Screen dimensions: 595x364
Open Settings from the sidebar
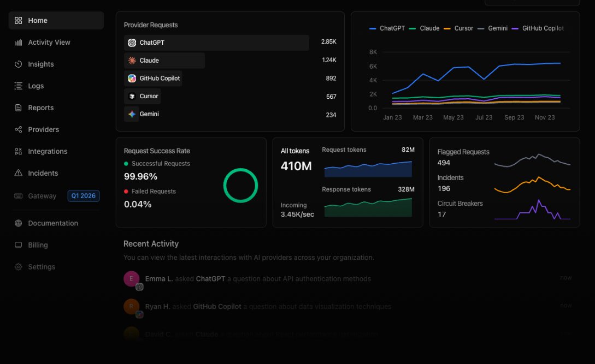(x=56, y=267)
